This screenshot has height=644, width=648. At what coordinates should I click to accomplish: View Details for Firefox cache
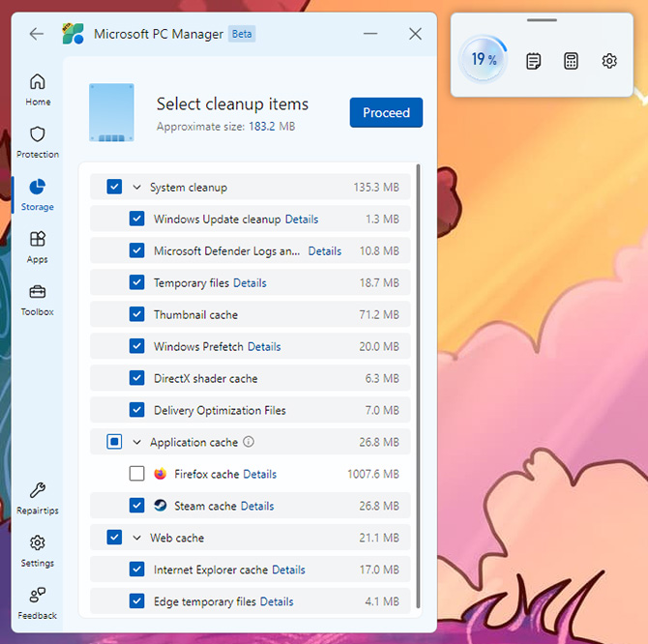pyautogui.click(x=259, y=474)
